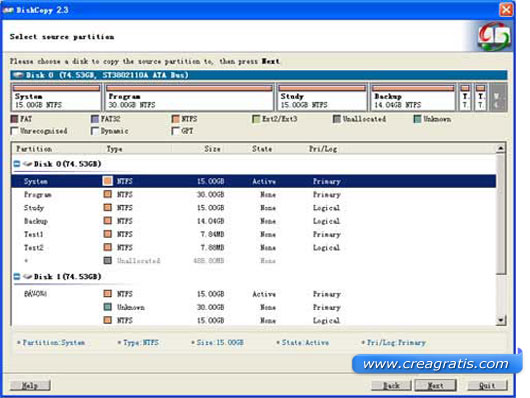Sort by the Size column header
The width and height of the screenshot is (530, 398).
(199, 149)
